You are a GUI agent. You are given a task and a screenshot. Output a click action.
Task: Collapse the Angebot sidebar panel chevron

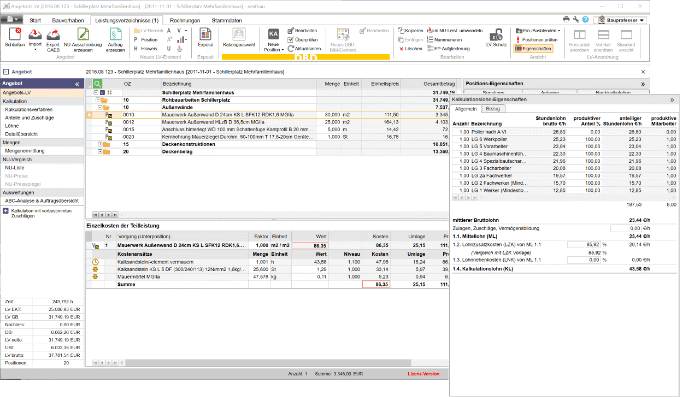tap(77, 84)
